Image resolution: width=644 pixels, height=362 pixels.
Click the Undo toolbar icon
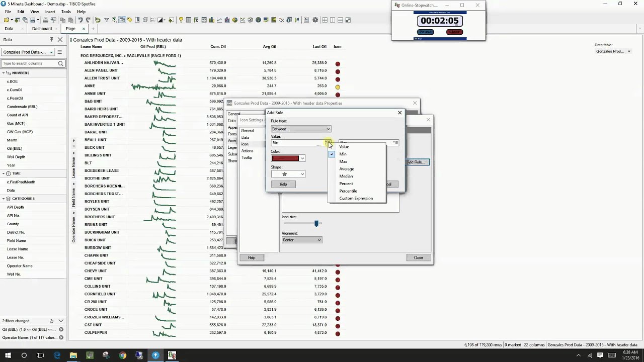(80, 20)
